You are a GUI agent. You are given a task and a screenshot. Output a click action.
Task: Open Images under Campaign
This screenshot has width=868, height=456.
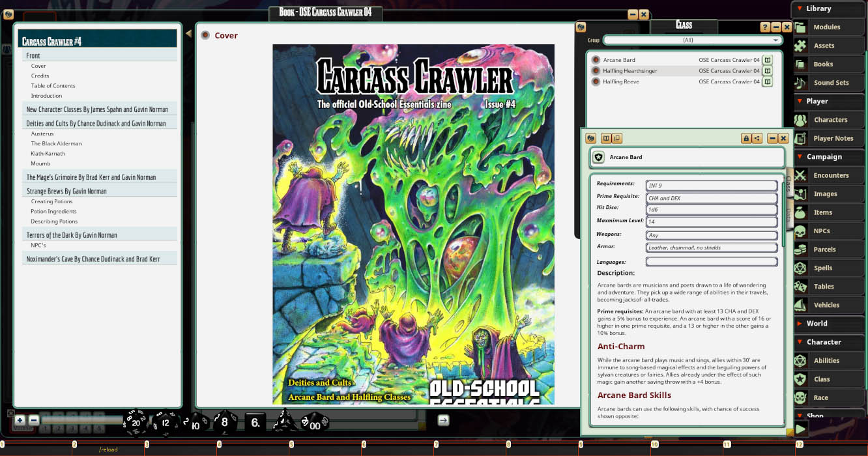point(829,193)
